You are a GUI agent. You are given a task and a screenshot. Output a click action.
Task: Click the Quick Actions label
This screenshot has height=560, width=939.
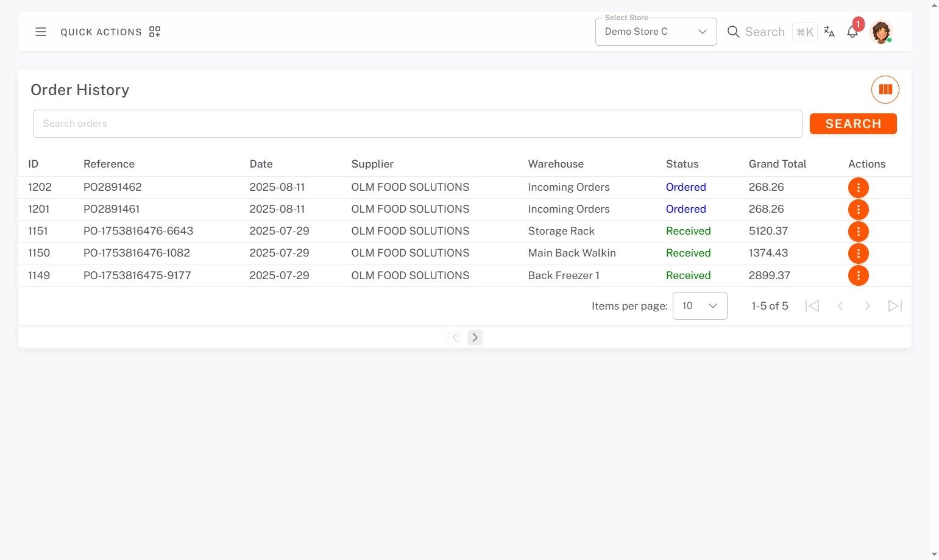tap(101, 32)
